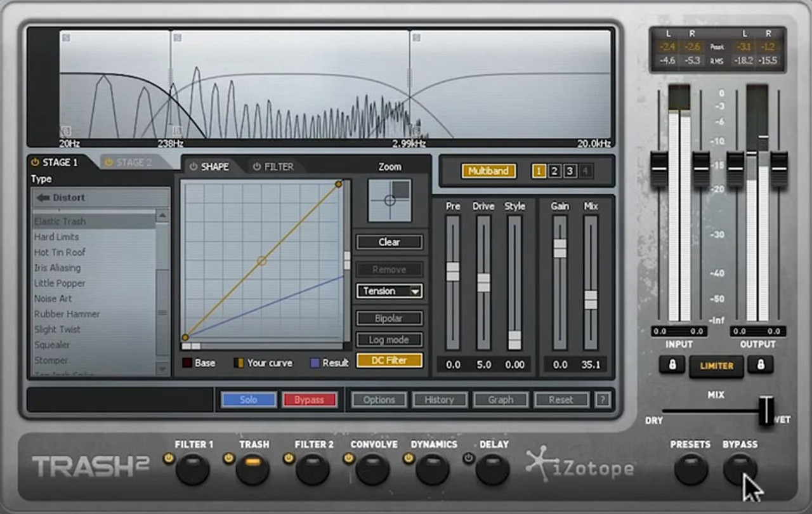Click the DELAY module knob

(x=492, y=470)
